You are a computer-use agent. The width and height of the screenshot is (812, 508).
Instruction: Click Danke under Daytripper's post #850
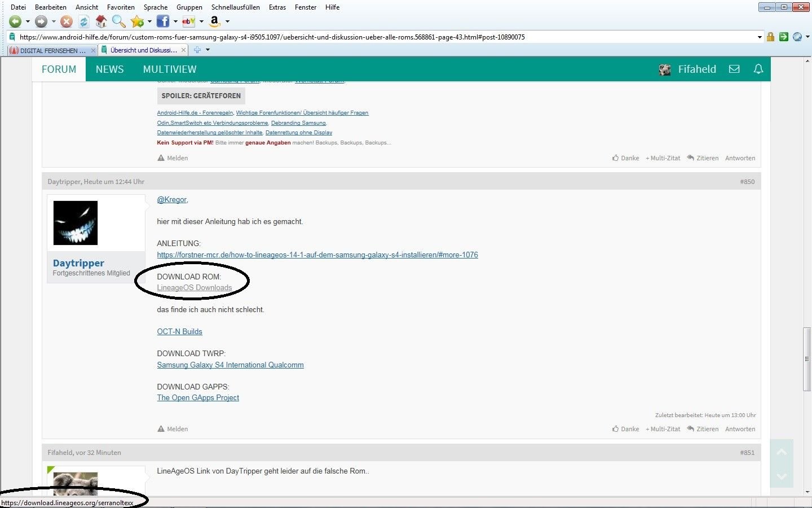coord(626,429)
